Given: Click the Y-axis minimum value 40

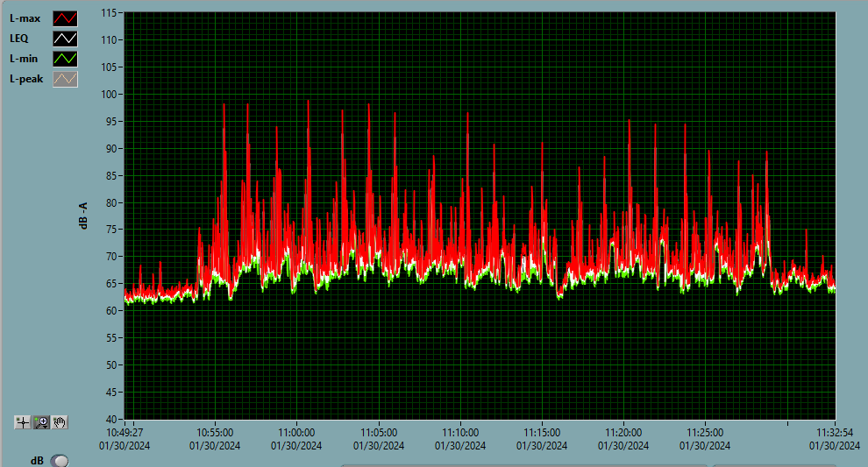Looking at the screenshot, I should (113, 418).
